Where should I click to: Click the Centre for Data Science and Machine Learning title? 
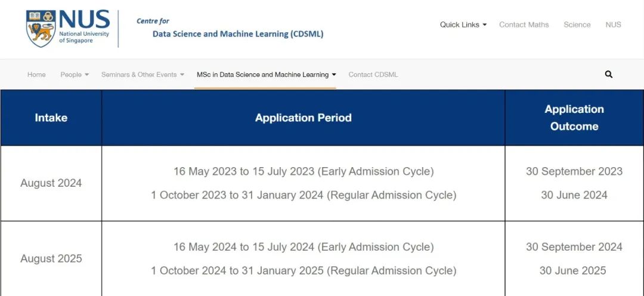(230, 28)
